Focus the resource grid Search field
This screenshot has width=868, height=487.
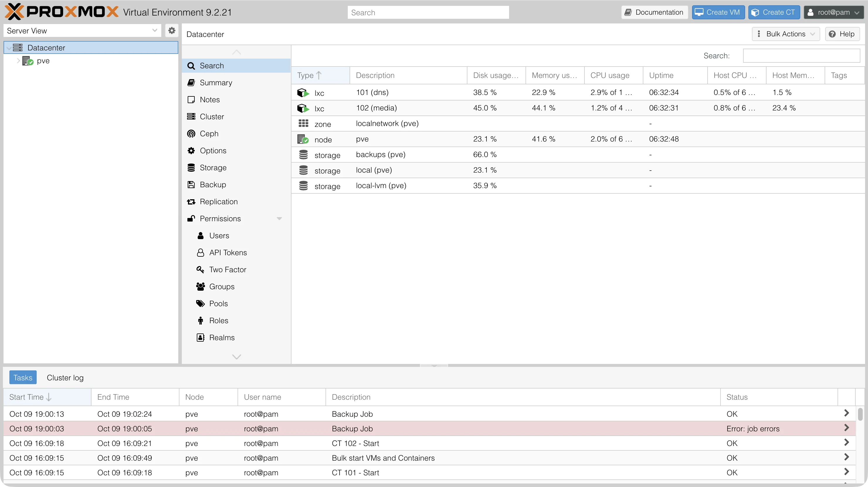pyautogui.click(x=801, y=56)
